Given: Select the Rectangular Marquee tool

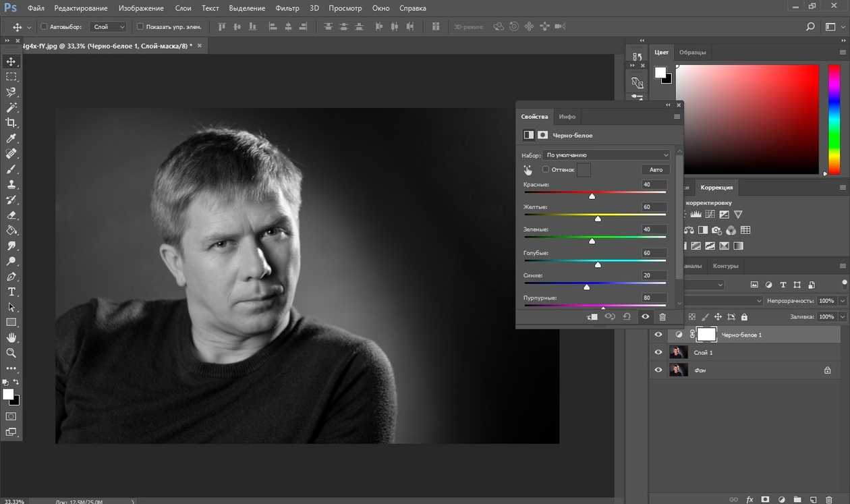Looking at the screenshot, I should pyautogui.click(x=11, y=77).
